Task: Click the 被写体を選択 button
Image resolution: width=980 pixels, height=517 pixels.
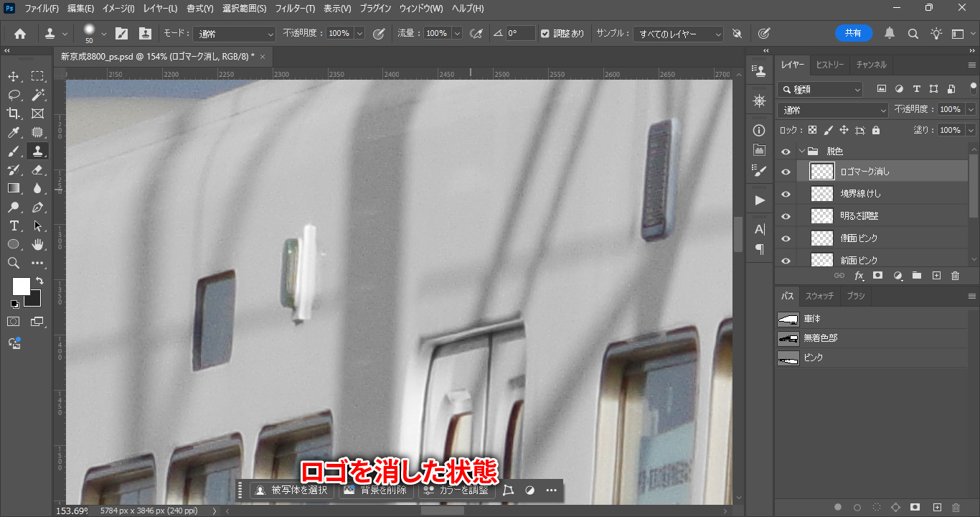Action: pos(292,490)
